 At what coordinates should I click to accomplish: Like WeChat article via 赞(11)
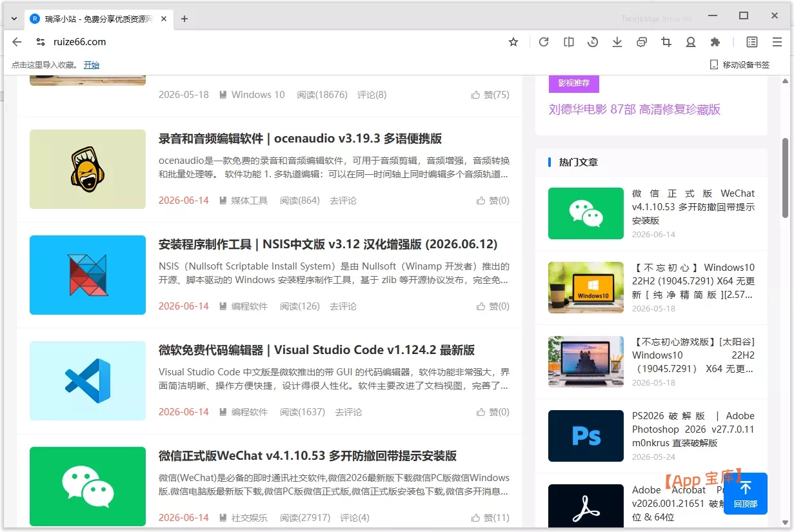click(490, 518)
